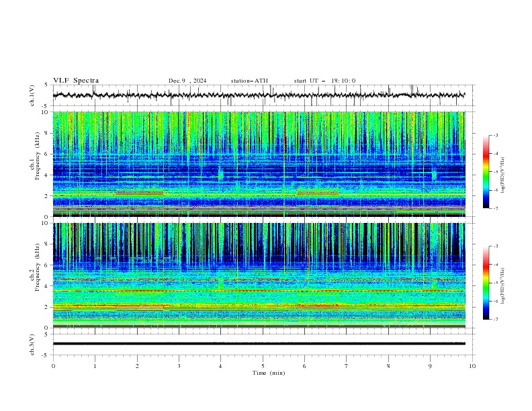Click the ch.1 spectrogram panel
Screen dimensions: 532x411
(x=259, y=164)
